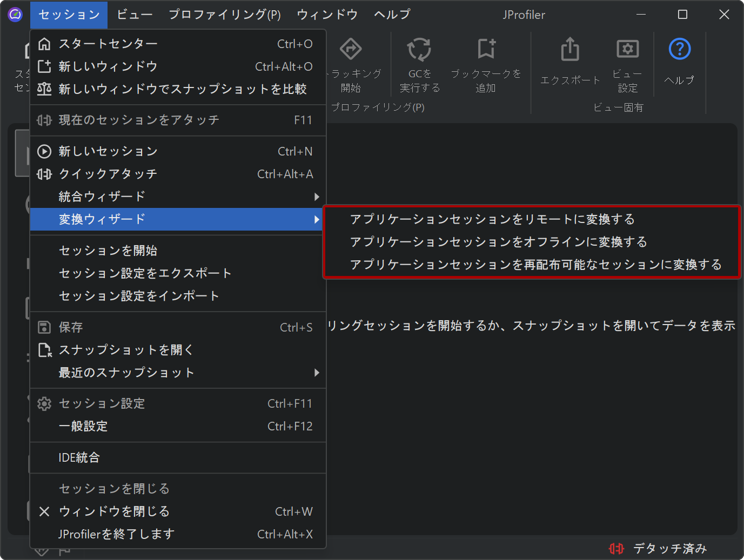Click the ブックマークを追加 toolbar icon
The height and width of the screenshot is (560, 744).
486,49
